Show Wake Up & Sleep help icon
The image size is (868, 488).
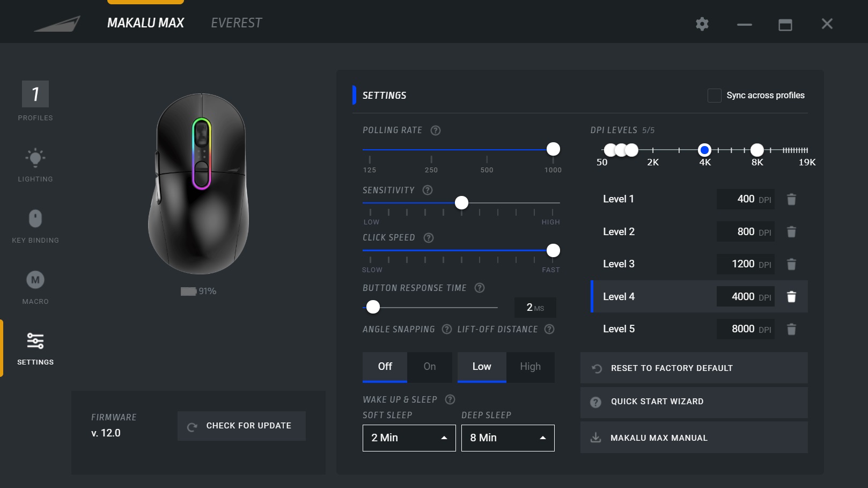(450, 399)
